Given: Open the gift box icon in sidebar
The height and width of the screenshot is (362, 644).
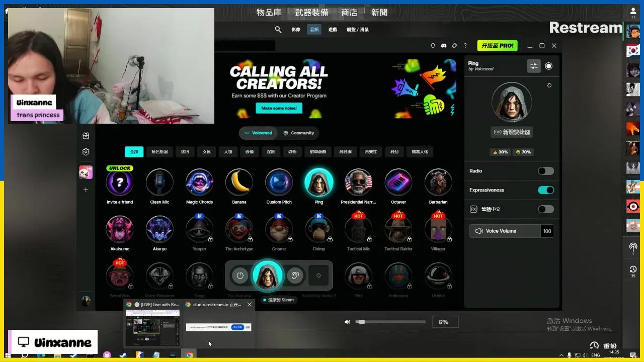Looking at the screenshot, I should (x=86, y=136).
